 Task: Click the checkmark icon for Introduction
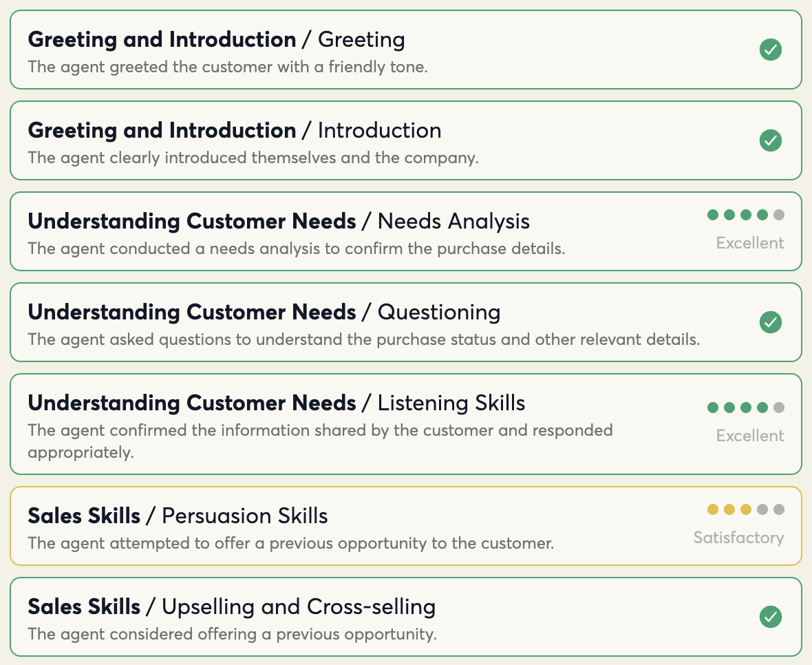(x=771, y=140)
